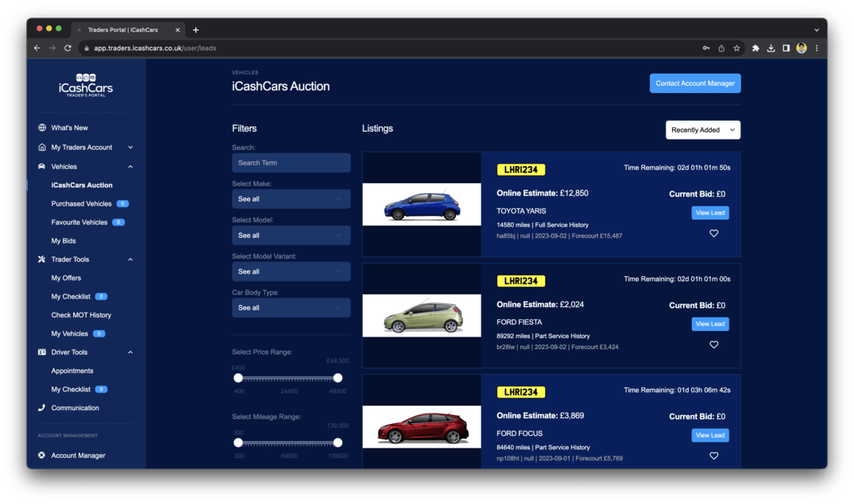Click the TOYOTA YARIS listing title
This screenshot has width=854, height=504.
click(x=521, y=211)
